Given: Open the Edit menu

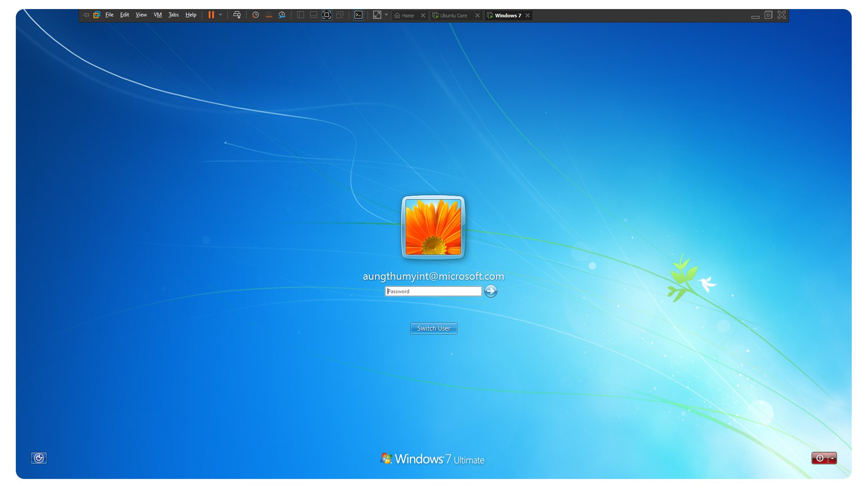Looking at the screenshot, I should (125, 15).
